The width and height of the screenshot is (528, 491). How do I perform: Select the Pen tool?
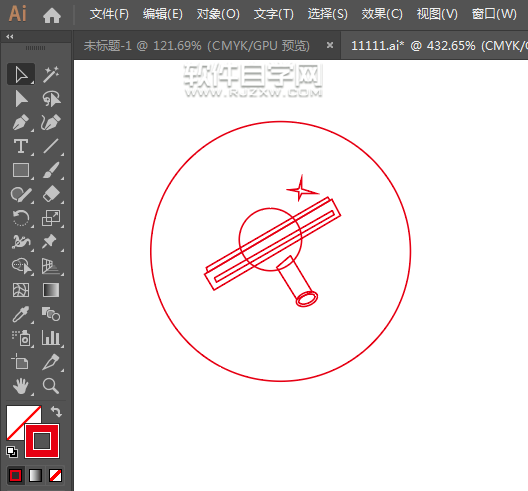[21, 123]
